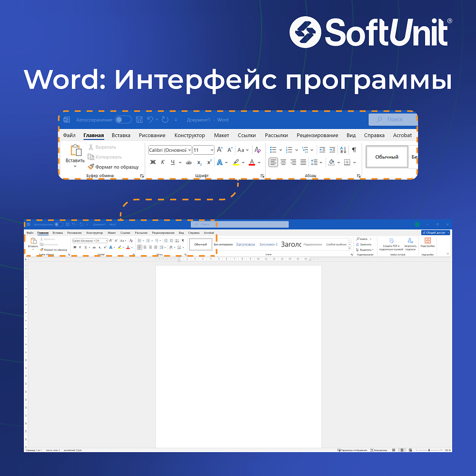Decrease font size in the enlarged ribbon
This screenshot has width=476, height=476.
pos(230,150)
